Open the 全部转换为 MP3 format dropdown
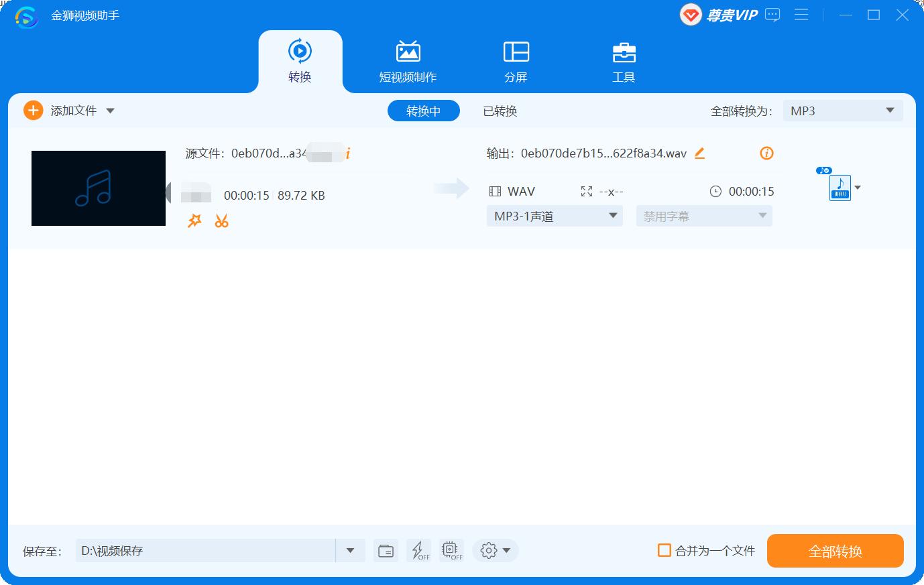 coord(842,111)
